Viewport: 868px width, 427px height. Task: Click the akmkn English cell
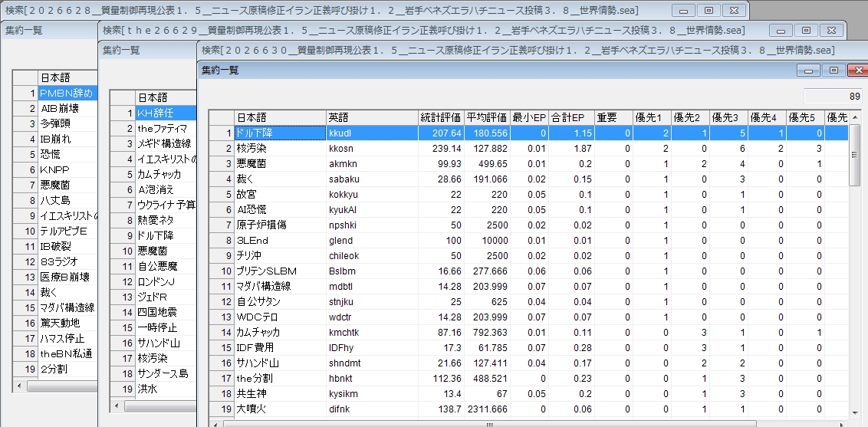point(372,164)
